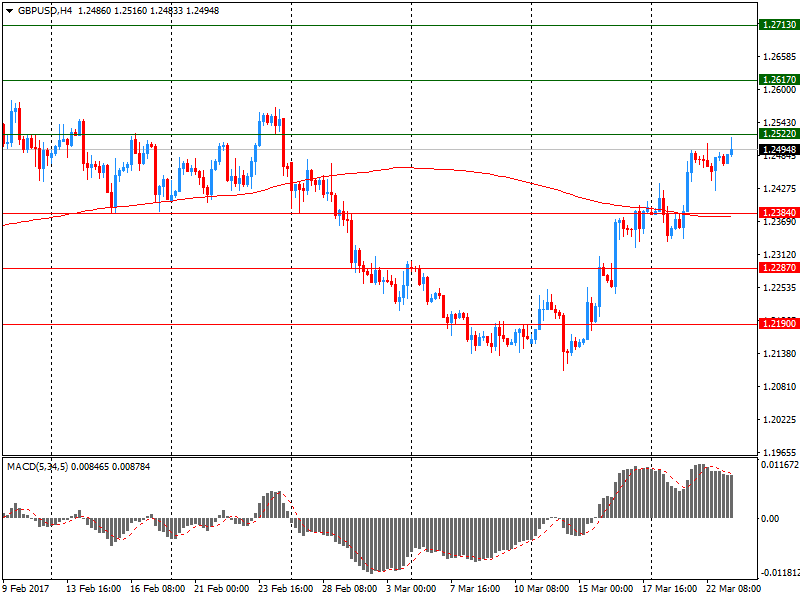Click the 1.24275 price scale value
The width and height of the screenshot is (800, 600).
click(x=780, y=189)
